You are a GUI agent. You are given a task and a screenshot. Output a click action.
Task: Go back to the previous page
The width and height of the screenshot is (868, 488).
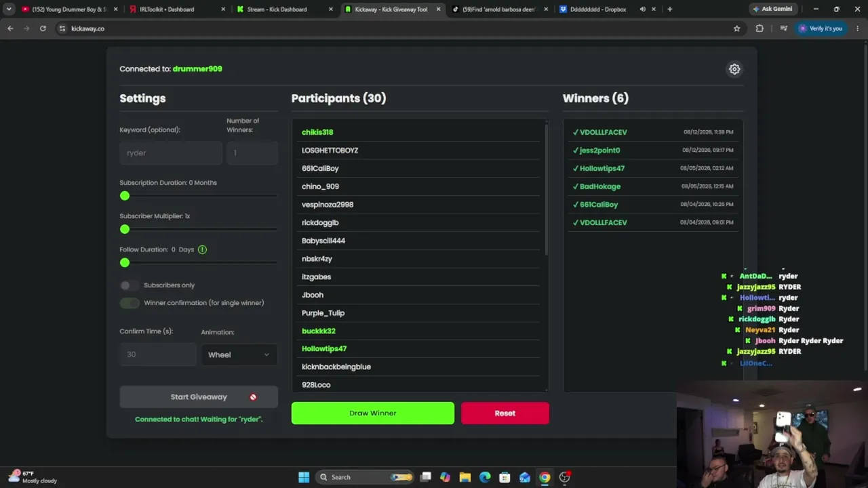(10, 28)
